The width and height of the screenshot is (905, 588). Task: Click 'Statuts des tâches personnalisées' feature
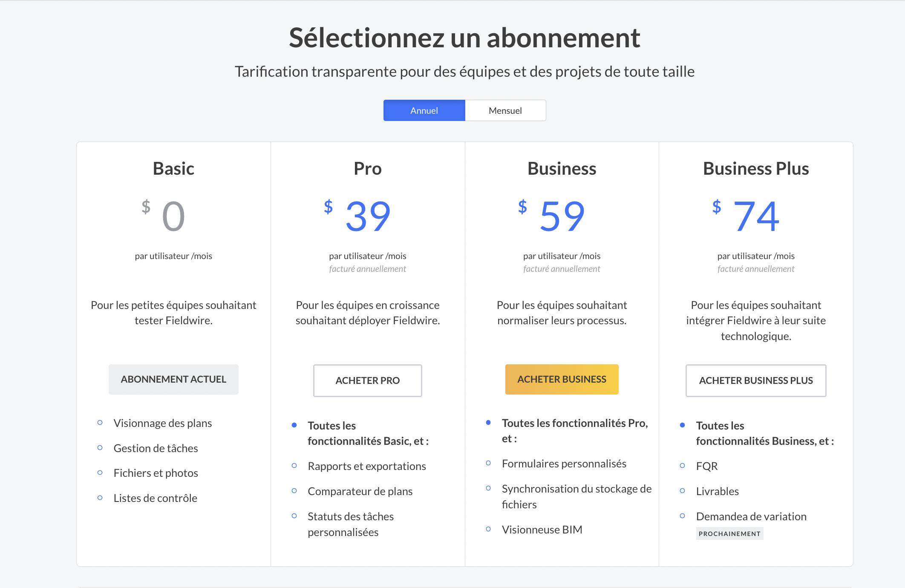(x=351, y=525)
